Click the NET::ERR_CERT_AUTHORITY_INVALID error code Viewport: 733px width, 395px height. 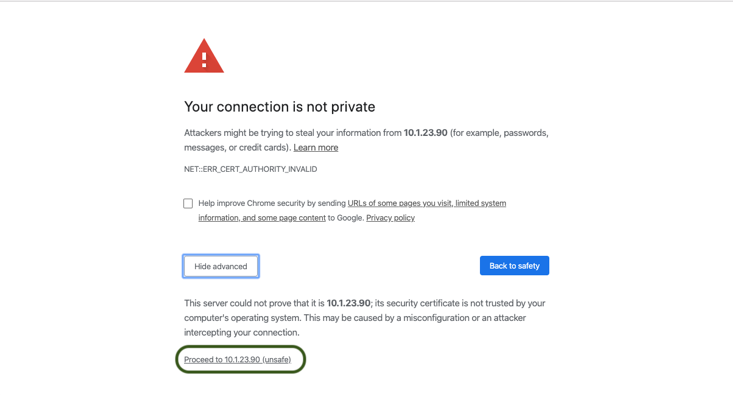point(251,169)
